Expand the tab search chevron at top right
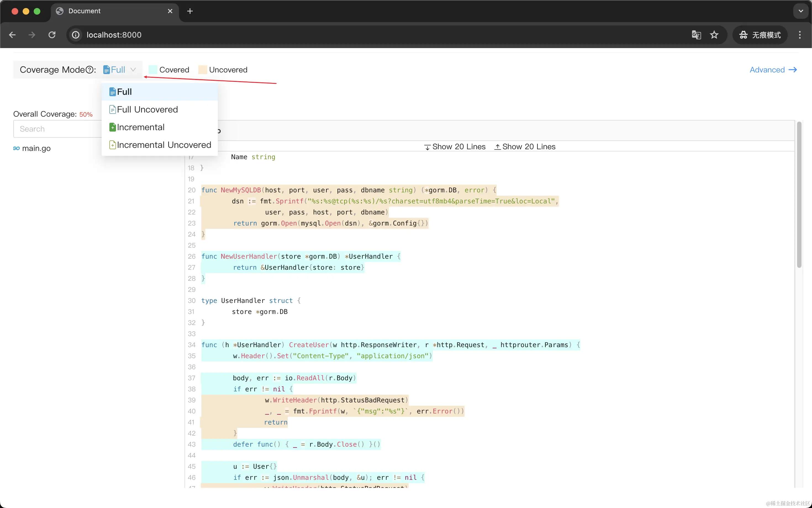The image size is (812, 508). click(x=801, y=11)
